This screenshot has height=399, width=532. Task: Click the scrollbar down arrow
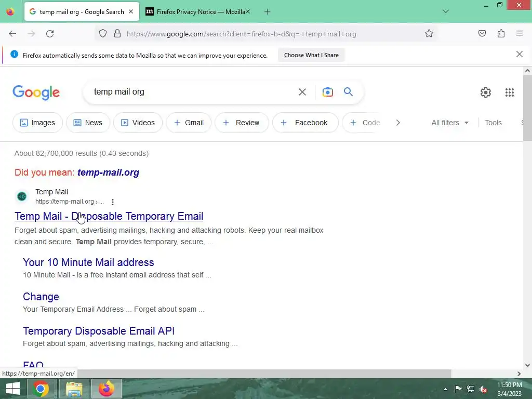click(x=527, y=365)
